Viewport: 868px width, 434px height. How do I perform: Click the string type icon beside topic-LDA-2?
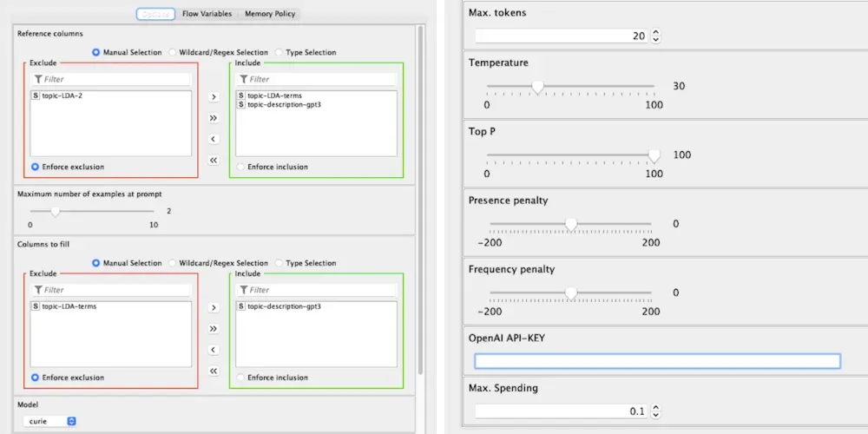tap(36, 95)
